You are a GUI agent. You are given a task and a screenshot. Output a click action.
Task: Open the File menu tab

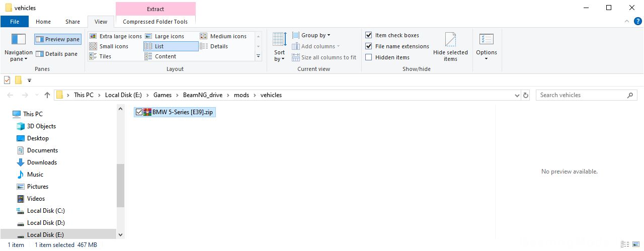pyautogui.click(x=15, y=22)
